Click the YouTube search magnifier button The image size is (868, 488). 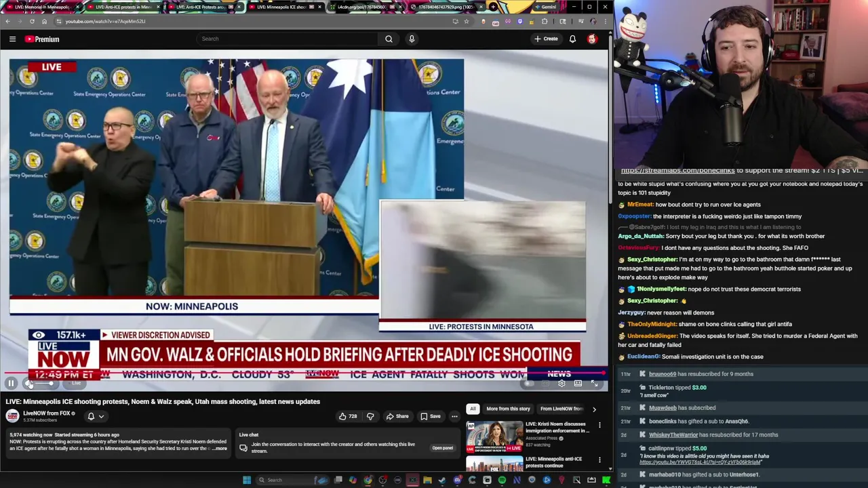coord(389,39)
